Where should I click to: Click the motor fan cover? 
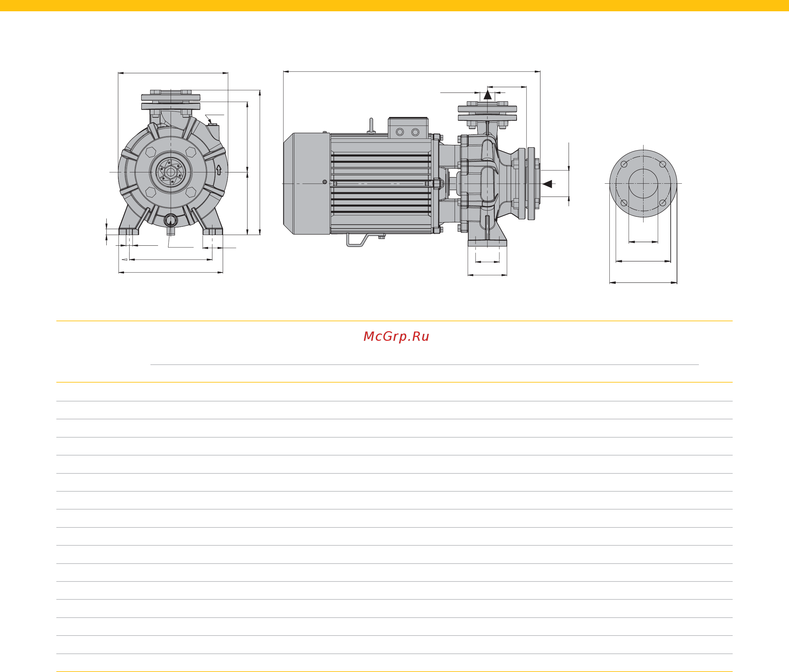pyautogui.click(x=307, y=184)
